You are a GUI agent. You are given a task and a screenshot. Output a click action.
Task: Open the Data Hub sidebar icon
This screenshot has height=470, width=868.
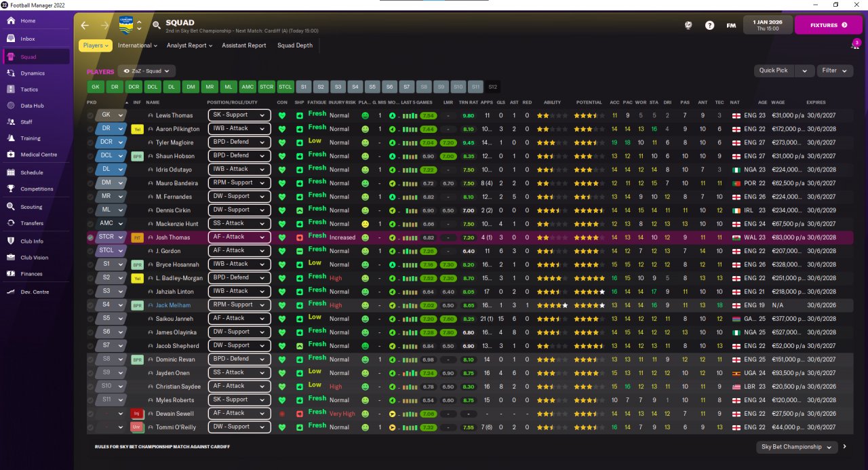tap(11, 106)
